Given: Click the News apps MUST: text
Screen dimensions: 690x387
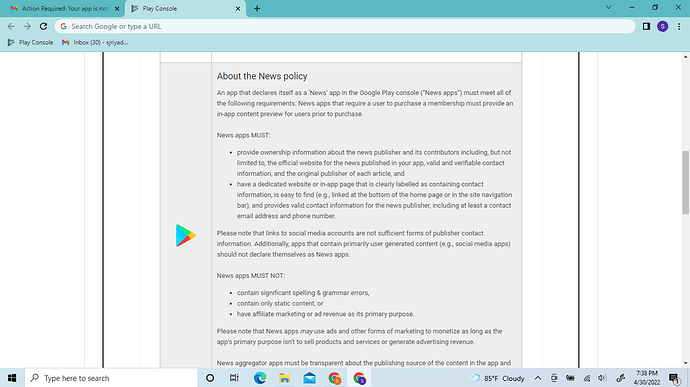Looking at the screenshot, I should 243,135.
